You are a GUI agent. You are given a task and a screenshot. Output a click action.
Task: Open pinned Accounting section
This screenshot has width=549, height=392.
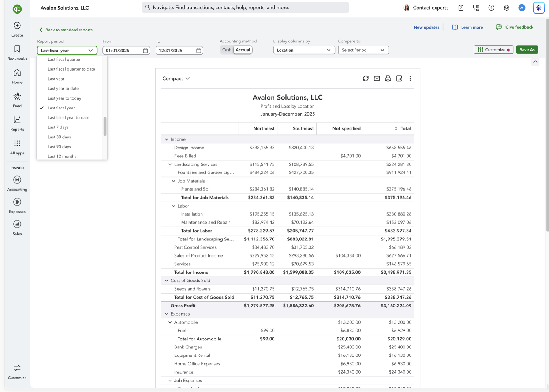[x=17, y=183]
